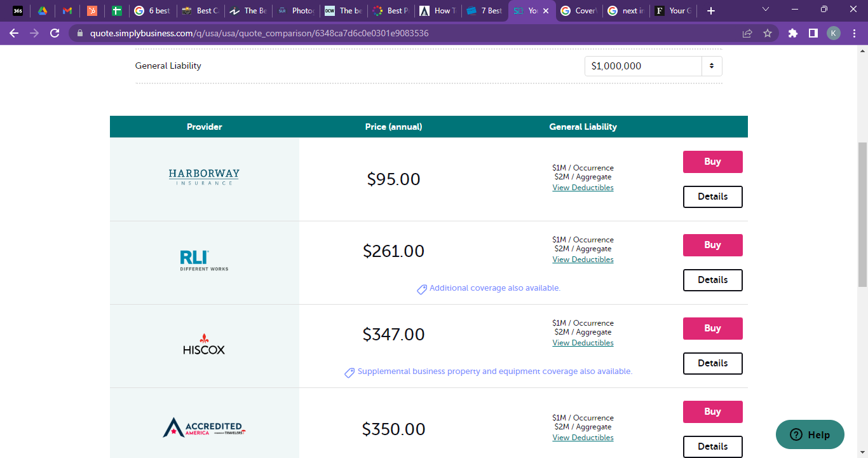This screenshot has width=868, height=458.
Task: Click the $347.00 price
Action: point(393,335)
